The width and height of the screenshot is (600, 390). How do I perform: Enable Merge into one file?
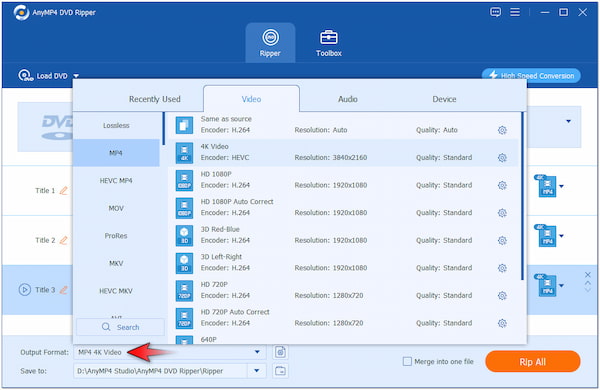coord(408,362)
